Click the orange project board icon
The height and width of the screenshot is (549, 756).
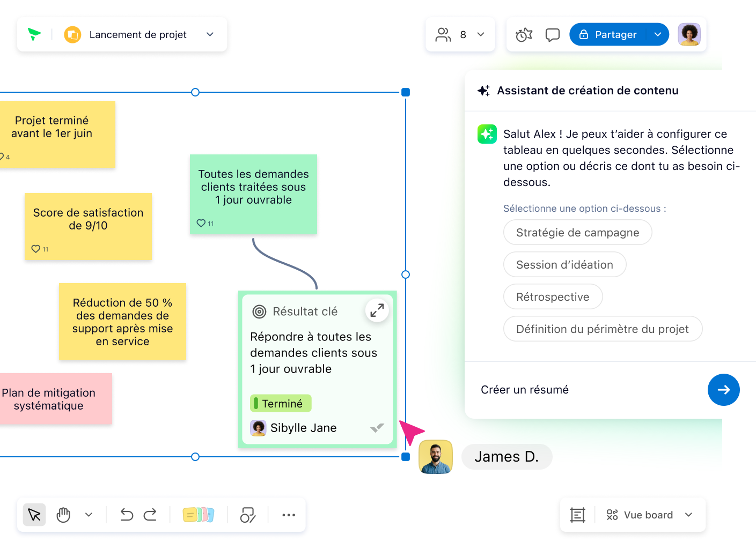pos(72,35)
